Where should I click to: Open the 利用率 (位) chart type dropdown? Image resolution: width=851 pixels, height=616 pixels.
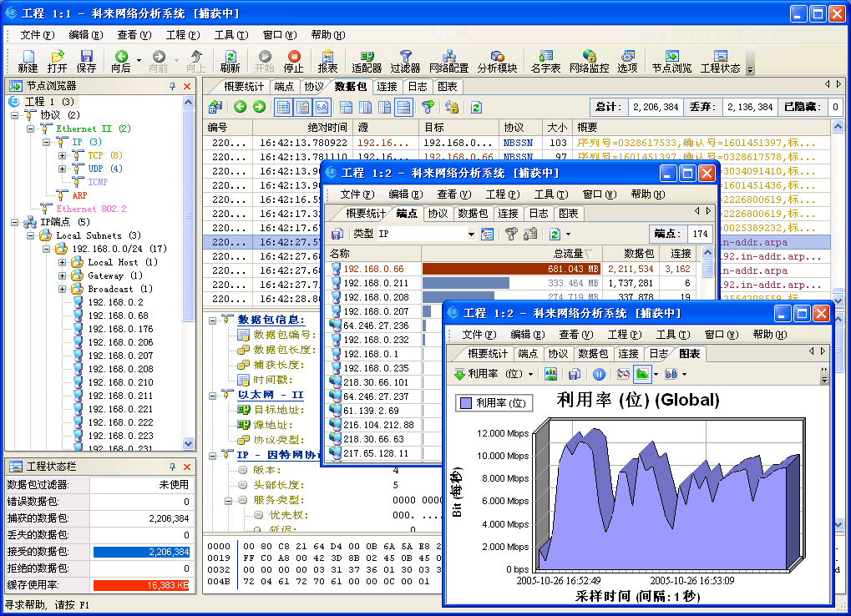pyautogui.click(x=530, y=374)
